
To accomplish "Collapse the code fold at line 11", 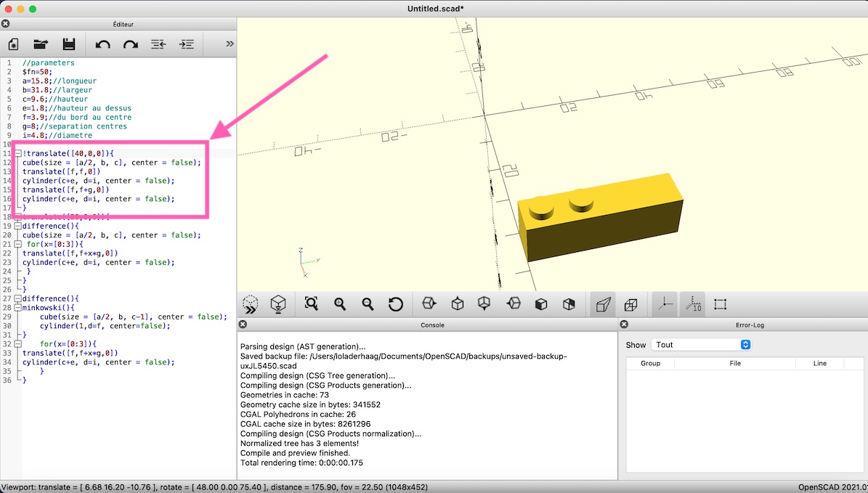I will 17,153.
